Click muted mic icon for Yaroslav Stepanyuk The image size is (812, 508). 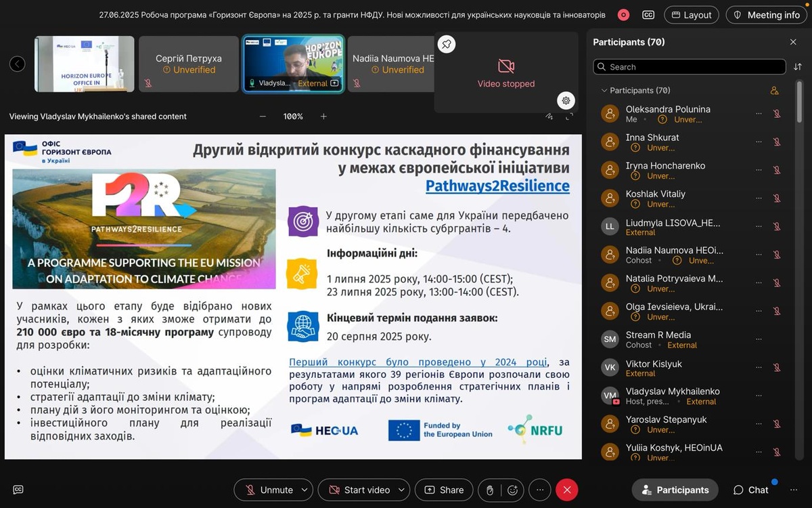click(777, 424)
